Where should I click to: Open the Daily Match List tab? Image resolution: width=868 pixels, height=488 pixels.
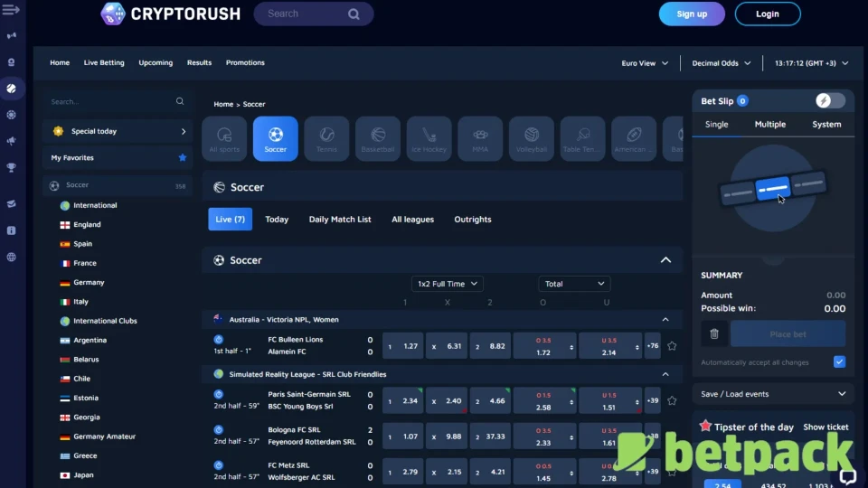[x=340, y=220]
